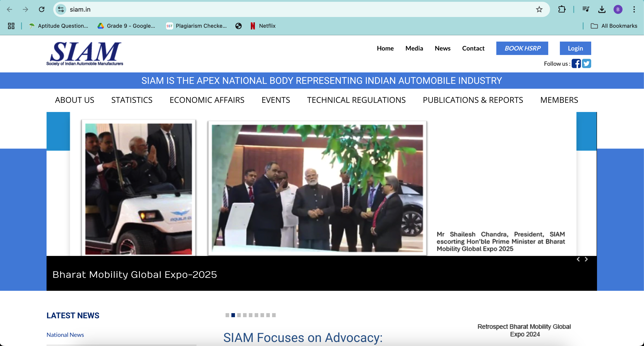Open the browser Extensions puzzle icon
This screenshot has height=346, width=644.
(562, 9)
